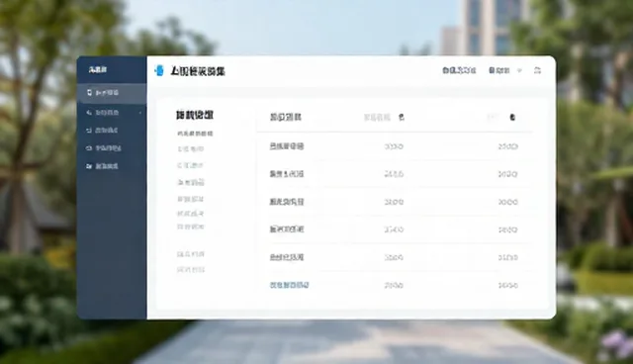Select the highlighted first item in the dark sidebar
Viewport: 633px width, 364px height.
[112, 93]
